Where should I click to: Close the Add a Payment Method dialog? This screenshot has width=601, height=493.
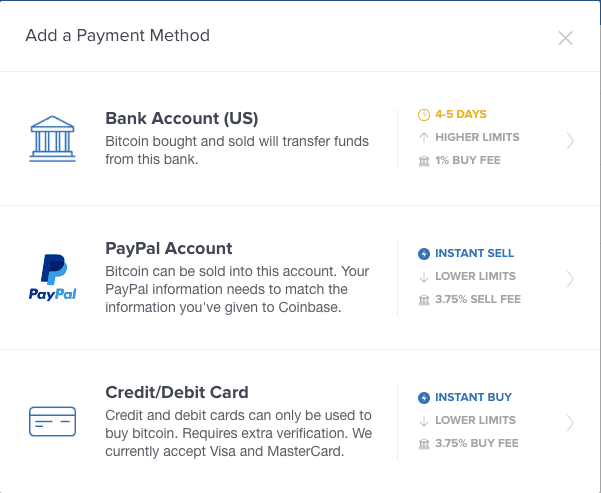coord(565,38)
